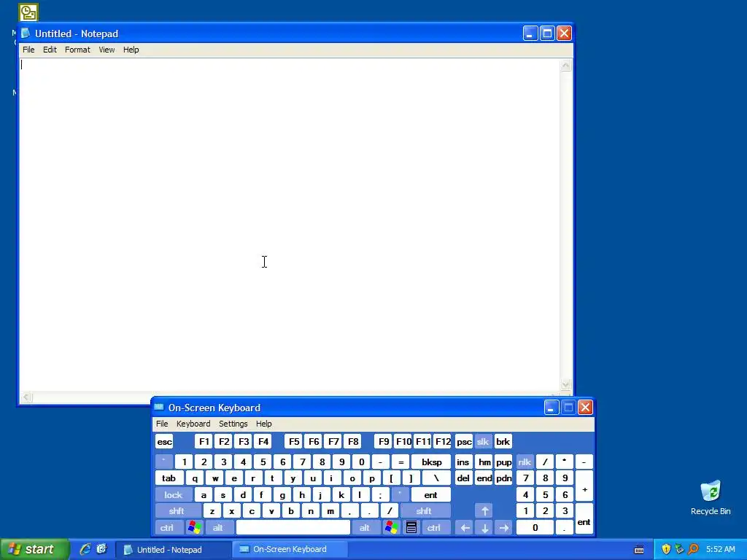
Task: Click the network connection tray icon
Action: tap(680, 549)
